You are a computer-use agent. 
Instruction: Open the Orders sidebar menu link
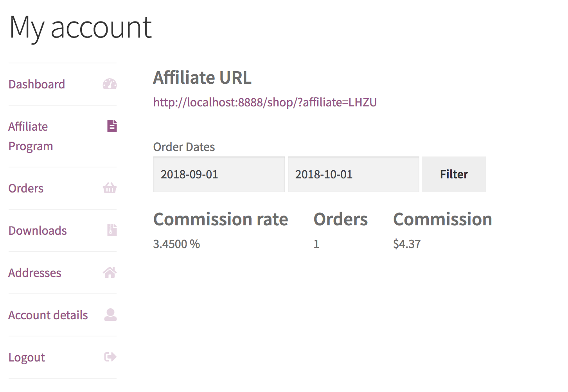click(26, 188)
